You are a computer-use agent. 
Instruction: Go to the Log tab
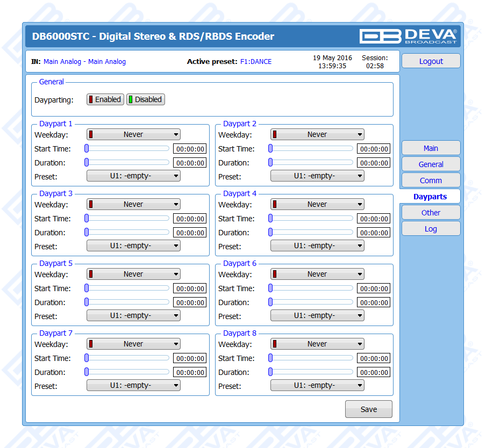pos(431,229)
